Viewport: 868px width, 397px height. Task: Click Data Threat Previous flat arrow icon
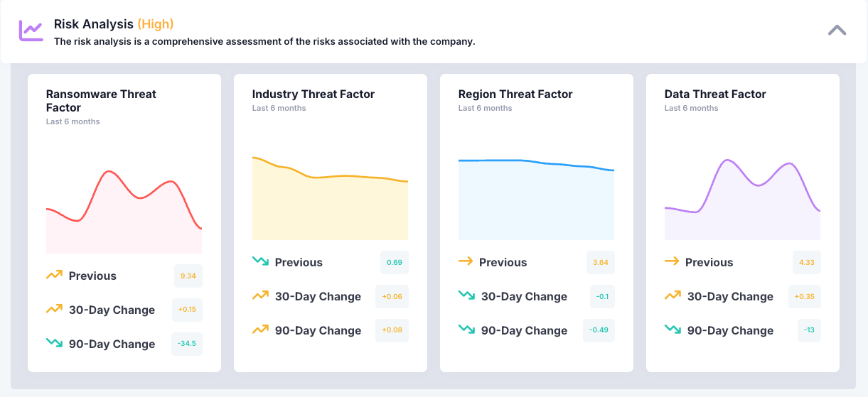tap(672, 262)
